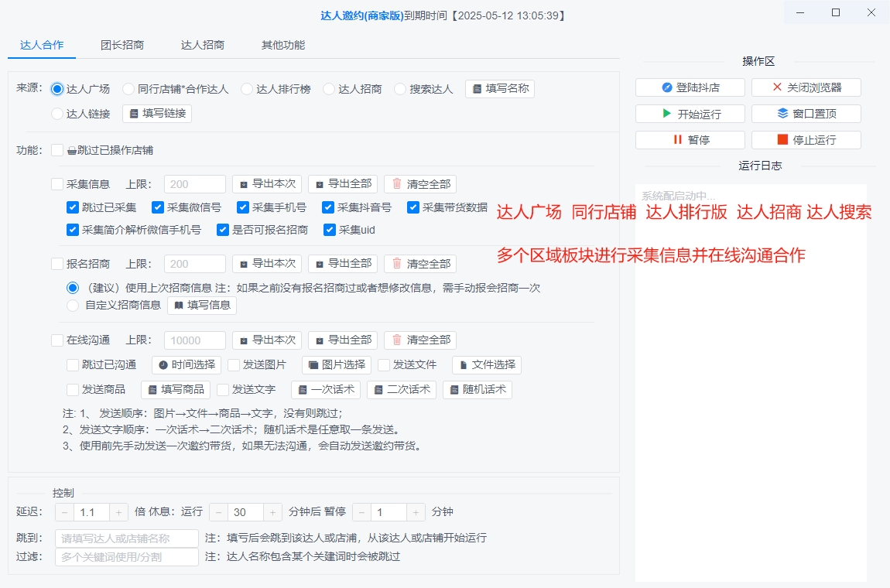The image size is (890, 588).
Task: Log into Douyin store via 登陆抖店
Action: point(690,87)
